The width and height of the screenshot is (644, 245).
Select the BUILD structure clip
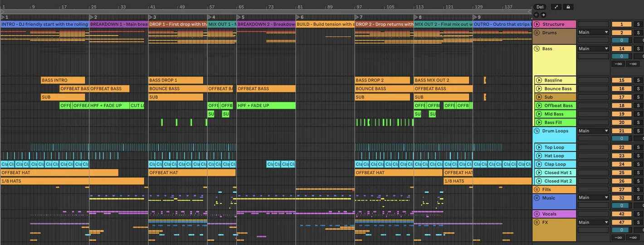(325, 24)
